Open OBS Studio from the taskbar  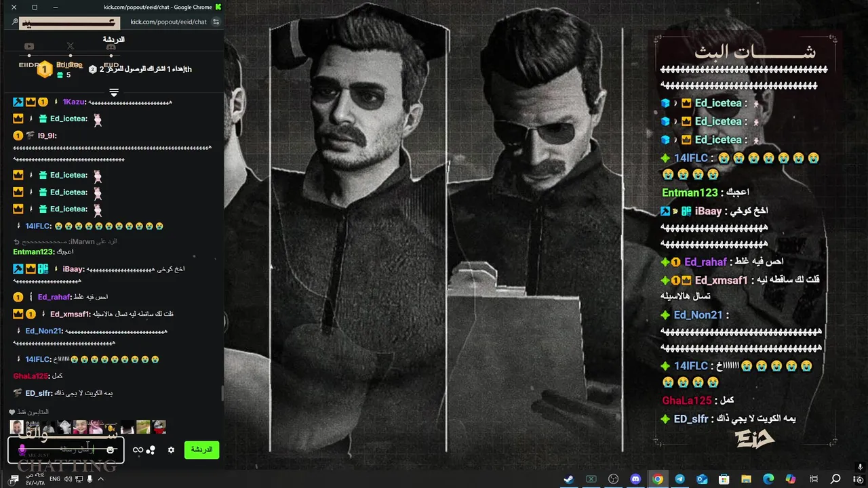coord(614,479)
